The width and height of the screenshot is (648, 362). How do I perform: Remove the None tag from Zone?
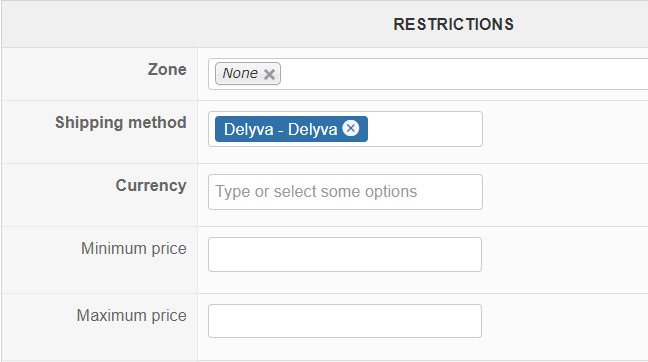click(x=269, y=74)
